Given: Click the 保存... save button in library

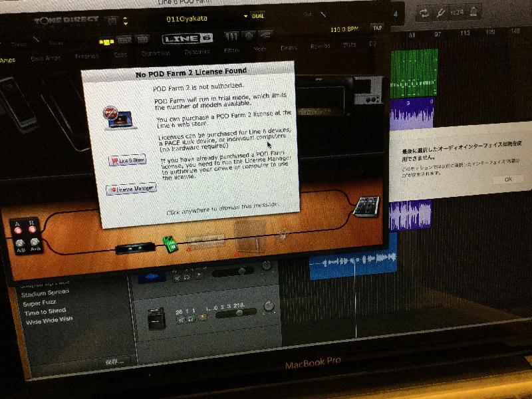Looking at the screenshot, I should click(114, 362).
